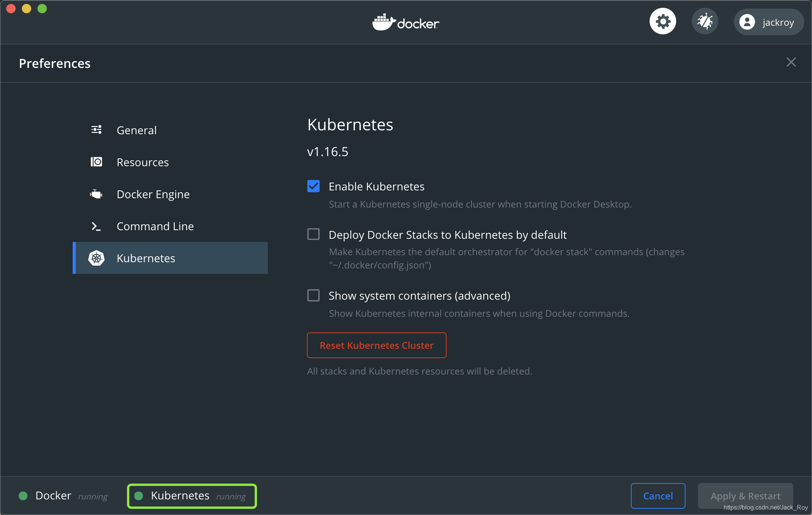Screen dimensions: 812x515
Task: Click the Resources disk icon
Action: click(x=96, y=162)
